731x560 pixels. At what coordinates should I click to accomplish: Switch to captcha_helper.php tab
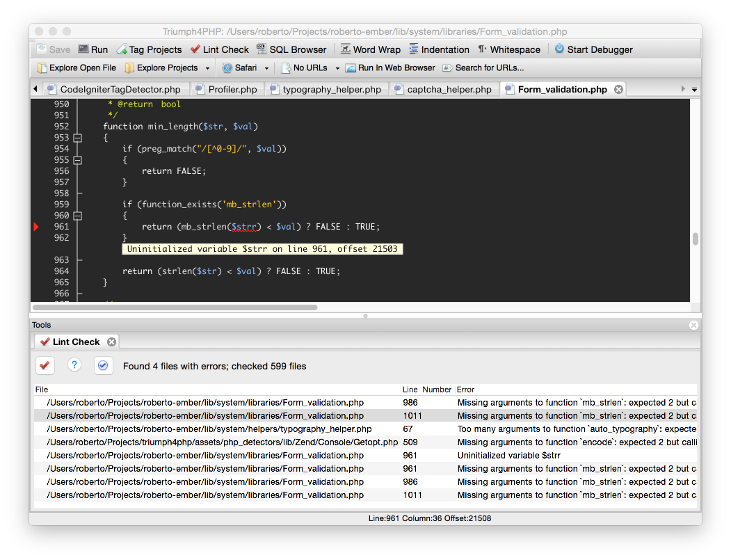click(444, 90)
